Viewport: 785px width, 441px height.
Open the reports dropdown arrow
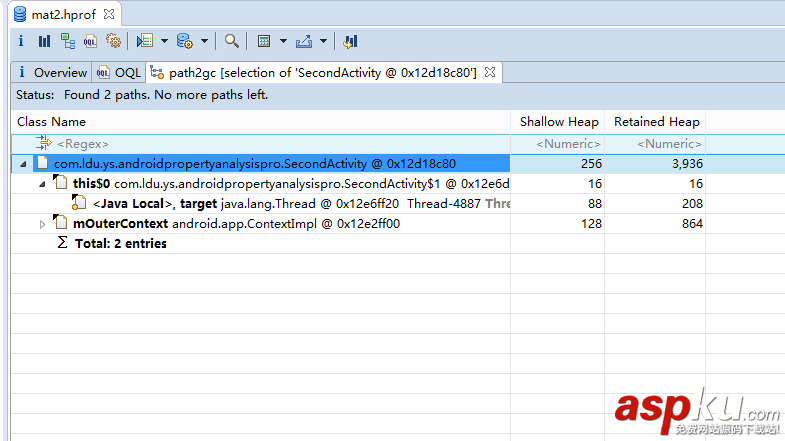click(x=164, y=41)
